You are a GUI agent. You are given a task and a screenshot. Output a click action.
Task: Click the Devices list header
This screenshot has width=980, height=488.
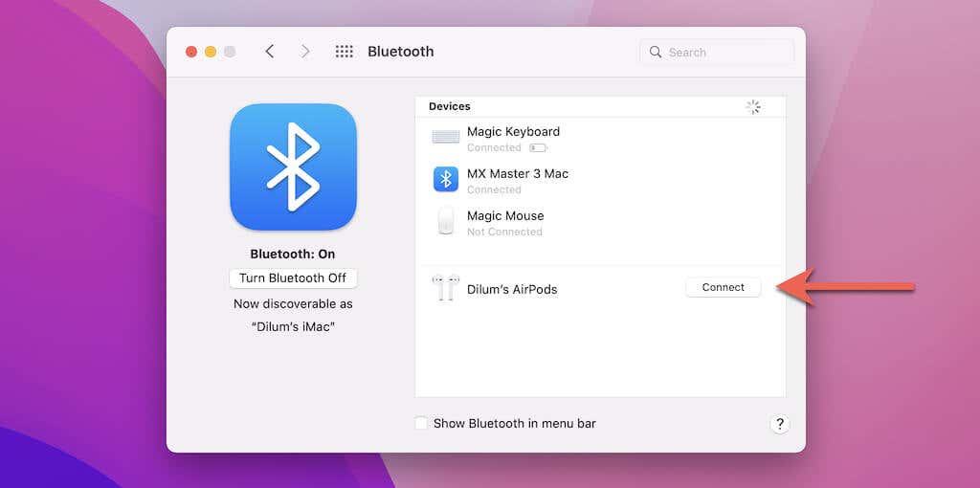pos(450,106)
